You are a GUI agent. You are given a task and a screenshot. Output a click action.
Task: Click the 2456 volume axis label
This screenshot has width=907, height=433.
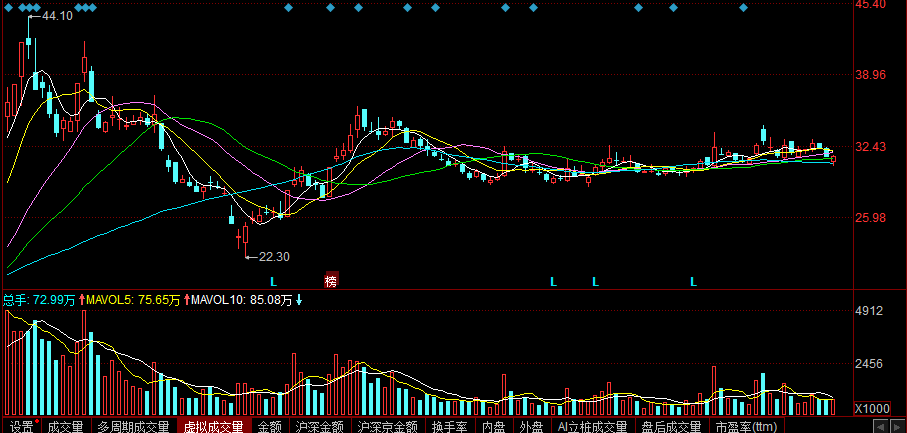tap(871, 364)
